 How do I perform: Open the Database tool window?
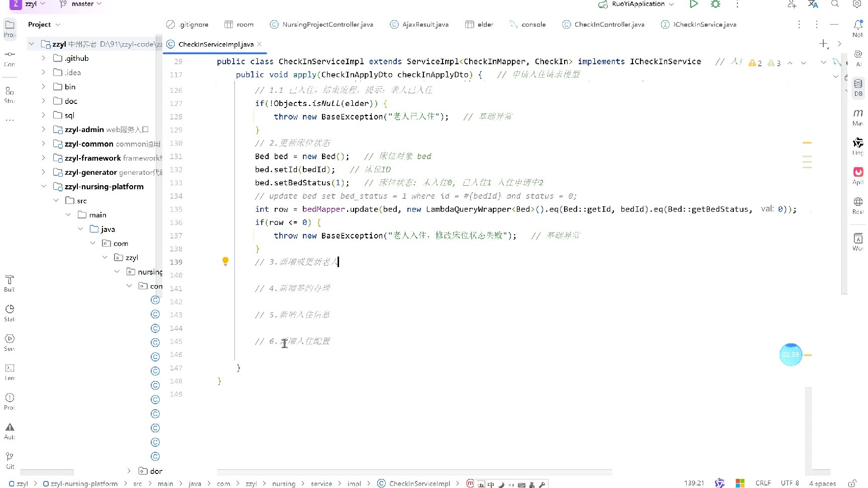point(858,87)
